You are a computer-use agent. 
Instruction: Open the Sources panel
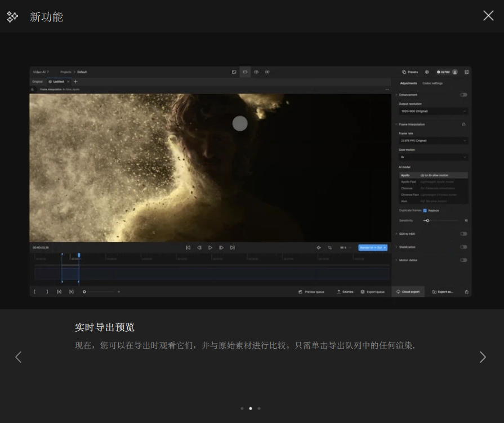point(345,291)
